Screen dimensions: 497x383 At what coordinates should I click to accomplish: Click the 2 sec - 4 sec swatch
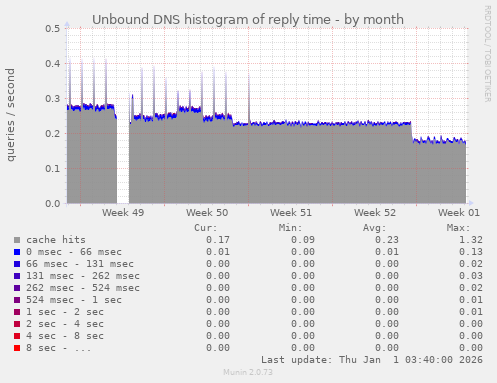[x=17, y=324]
